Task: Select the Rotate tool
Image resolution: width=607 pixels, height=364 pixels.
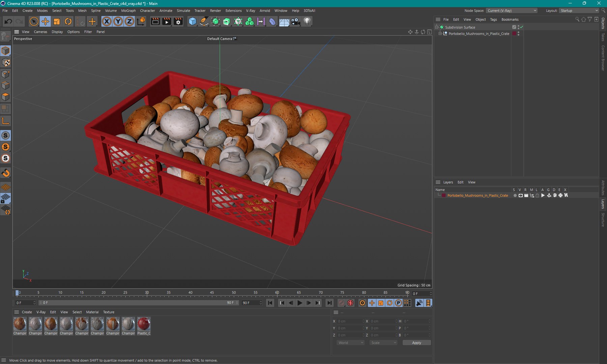Action: pos(68,22)
